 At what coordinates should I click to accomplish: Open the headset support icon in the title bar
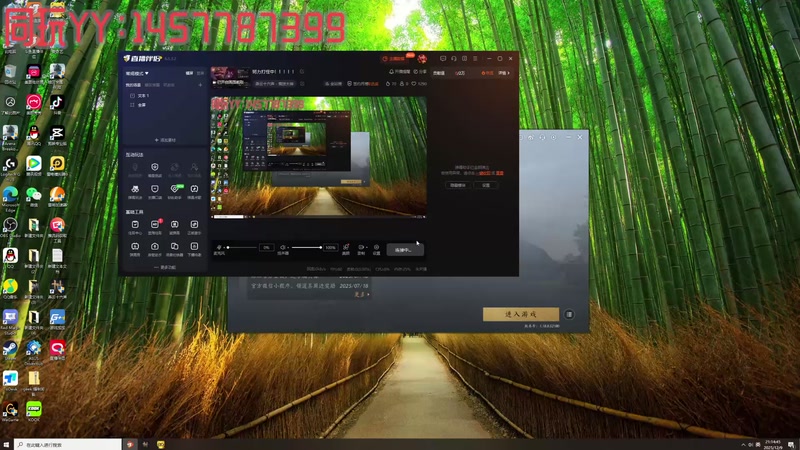[x=454, y=59]
